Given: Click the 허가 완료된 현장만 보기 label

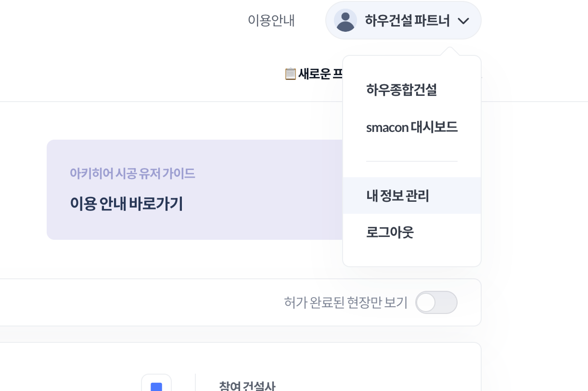Looking at the screenshot, I should point(346,303).
